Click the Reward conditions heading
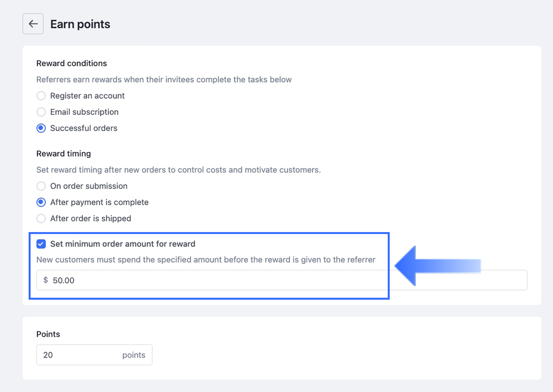Screen dimensions: 553x392 pyautogui.click(x=72, y=63)
